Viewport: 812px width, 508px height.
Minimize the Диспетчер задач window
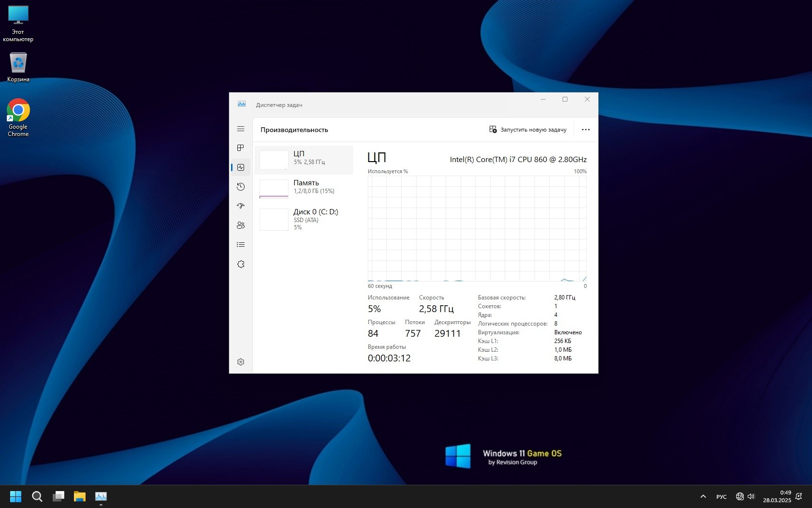click(543, 100)
